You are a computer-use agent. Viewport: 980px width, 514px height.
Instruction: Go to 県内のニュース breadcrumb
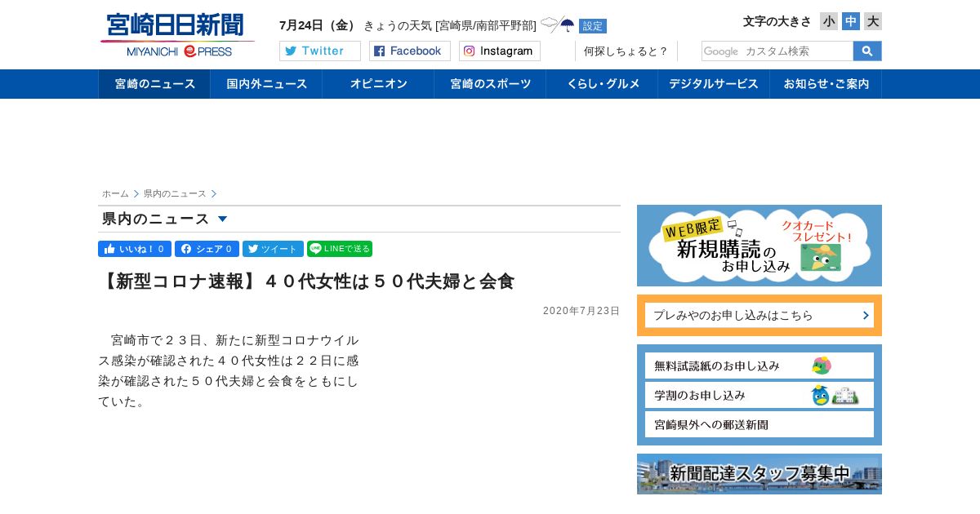175,194
